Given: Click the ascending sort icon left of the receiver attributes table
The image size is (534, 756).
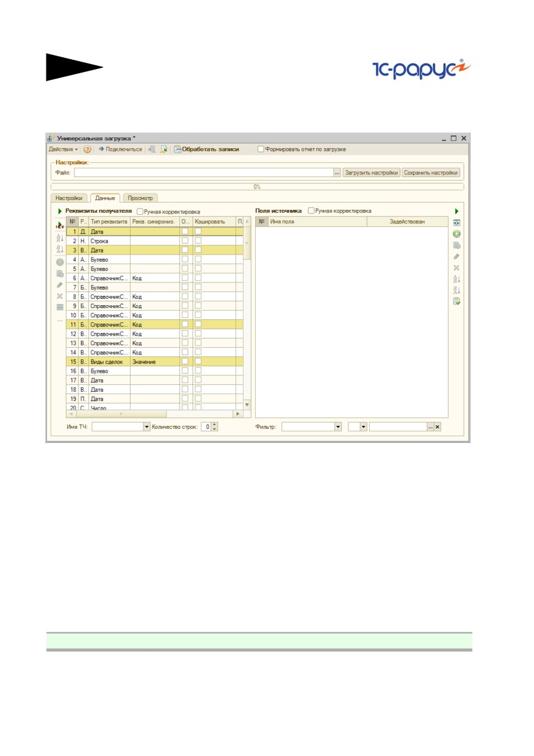Looking at the screenshot, I should coord(60,239).
